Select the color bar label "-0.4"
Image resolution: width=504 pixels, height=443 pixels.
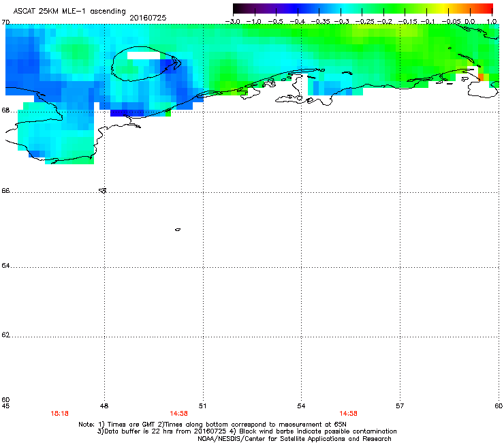(x=298, y=22)
